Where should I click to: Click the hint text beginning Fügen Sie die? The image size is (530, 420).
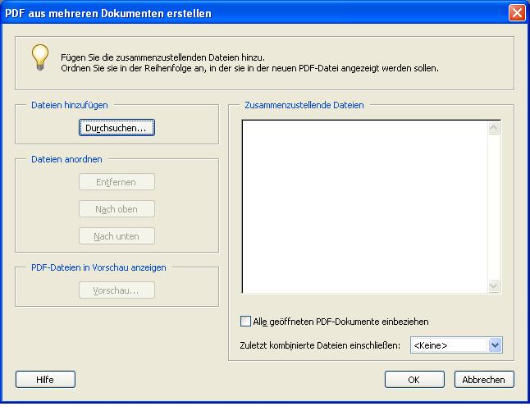click(163, 57)
